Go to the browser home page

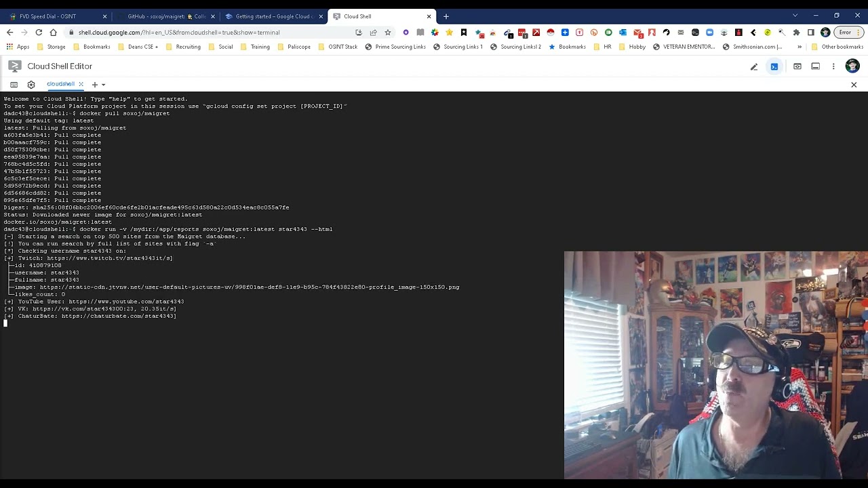click(53, 33)
